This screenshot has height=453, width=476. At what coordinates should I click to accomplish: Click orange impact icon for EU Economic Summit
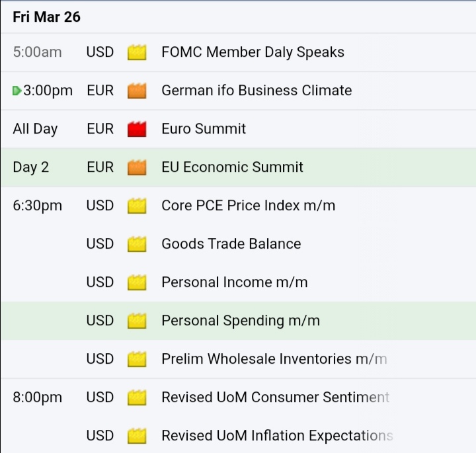(x=137, y=167)
